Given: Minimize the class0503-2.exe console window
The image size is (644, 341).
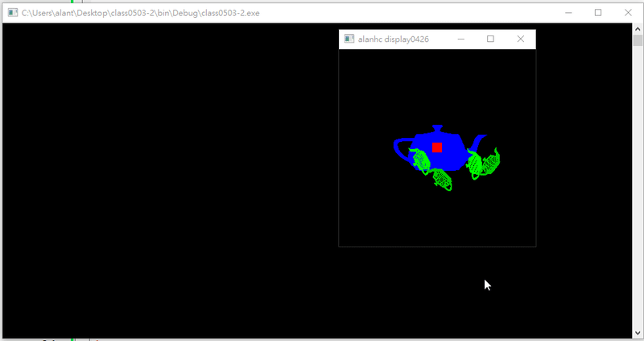Looking at the screenshot, I should [x=568, y=13].
